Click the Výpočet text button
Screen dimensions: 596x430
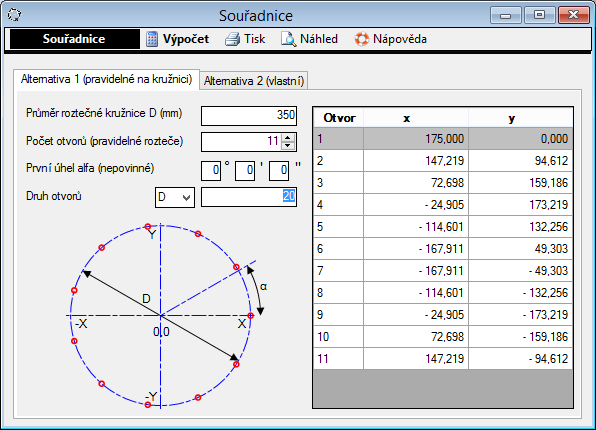pos(186,39)
